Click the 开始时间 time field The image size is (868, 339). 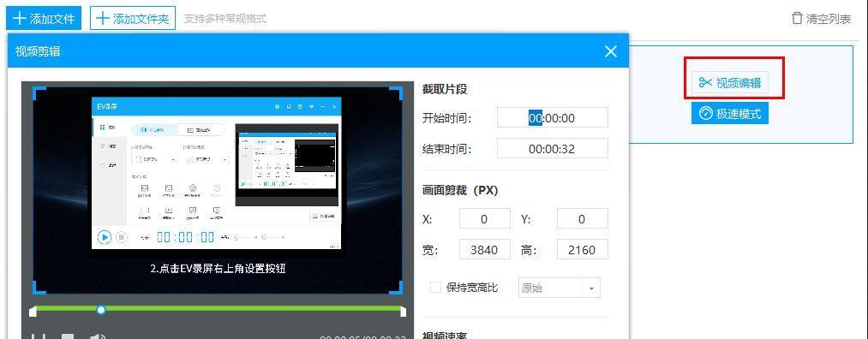(x=552, y=118)
